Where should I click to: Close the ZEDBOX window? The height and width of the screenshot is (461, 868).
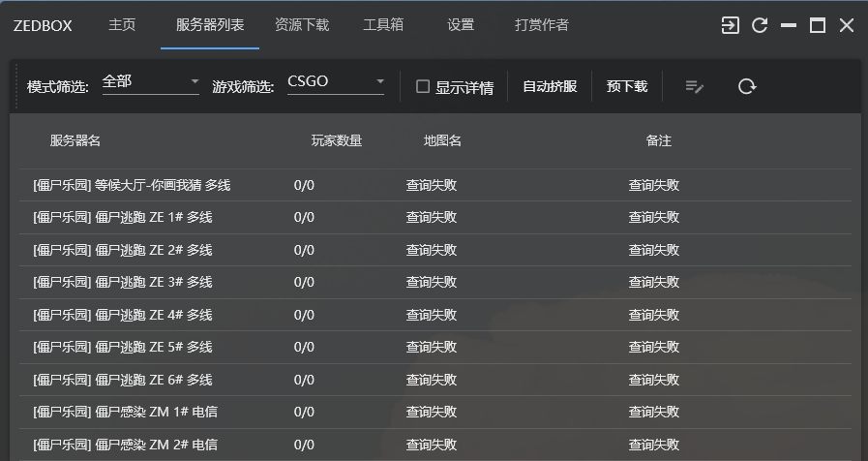point(847,25)
